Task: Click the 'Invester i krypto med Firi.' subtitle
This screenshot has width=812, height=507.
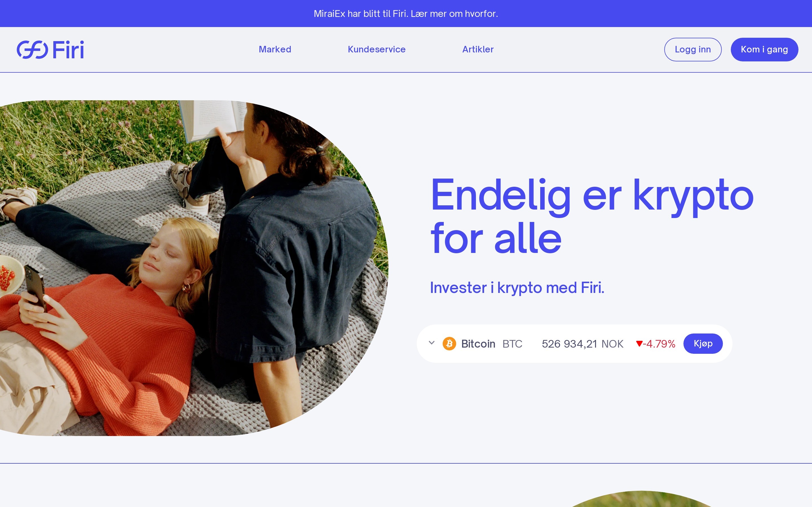Action: pos(517,288)
